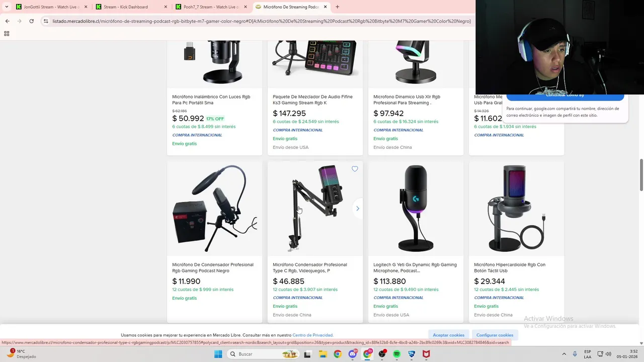Click the $ 113.880 price
Image resolution: width=644 pixels, height=362 pixels.
coord(389,281)
